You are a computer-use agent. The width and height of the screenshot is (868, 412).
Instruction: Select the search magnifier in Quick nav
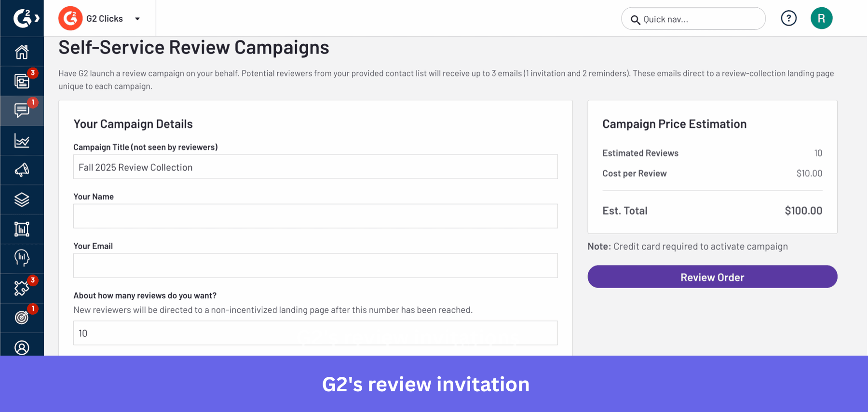[636, 20]
